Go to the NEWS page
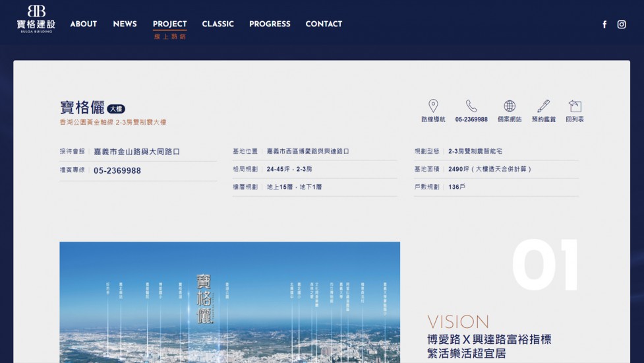Screen dimensions: 644x363 coord(125,24)
